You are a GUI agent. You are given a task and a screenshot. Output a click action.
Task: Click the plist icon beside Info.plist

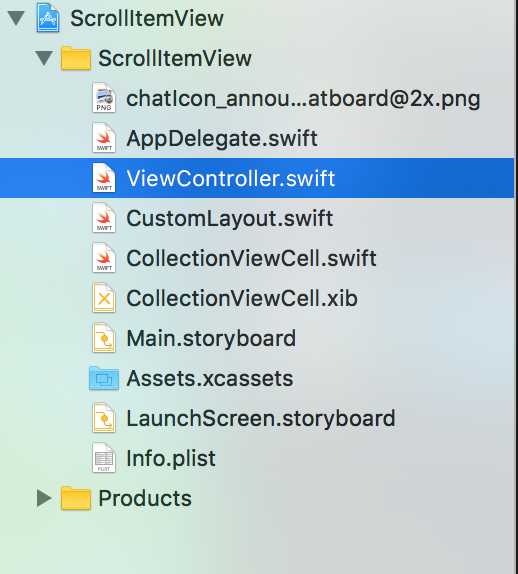104,458
